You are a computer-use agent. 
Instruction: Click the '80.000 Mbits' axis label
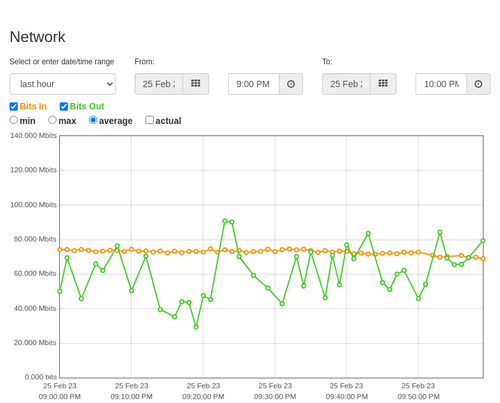(35, 239)
